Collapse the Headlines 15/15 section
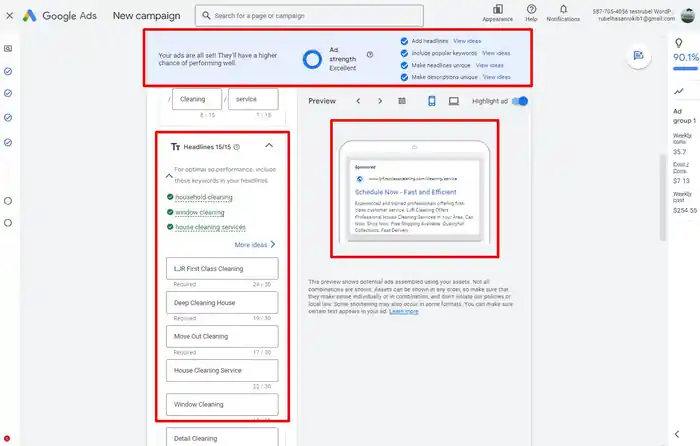The width and height of the screenshot is (700, 446). tap(269, 146)
